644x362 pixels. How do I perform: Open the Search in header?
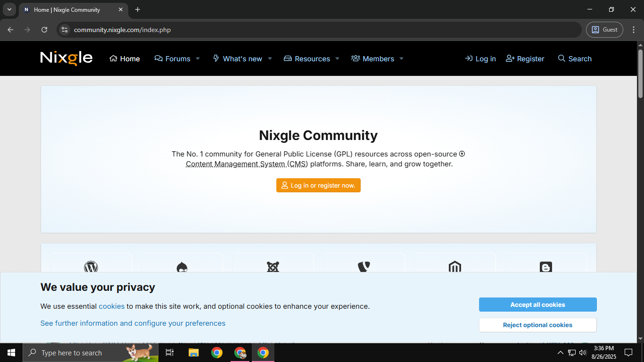[x=575, y=58]
